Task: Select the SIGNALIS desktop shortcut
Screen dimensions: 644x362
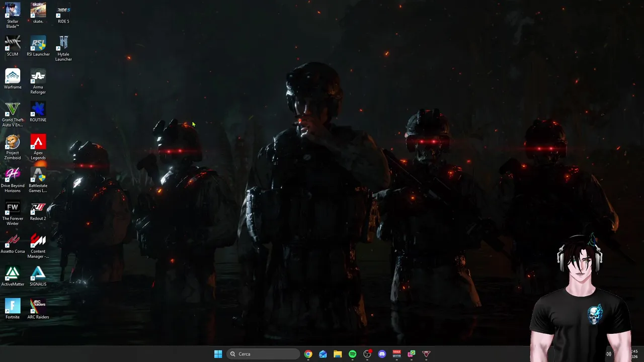Action: (38, 277)
